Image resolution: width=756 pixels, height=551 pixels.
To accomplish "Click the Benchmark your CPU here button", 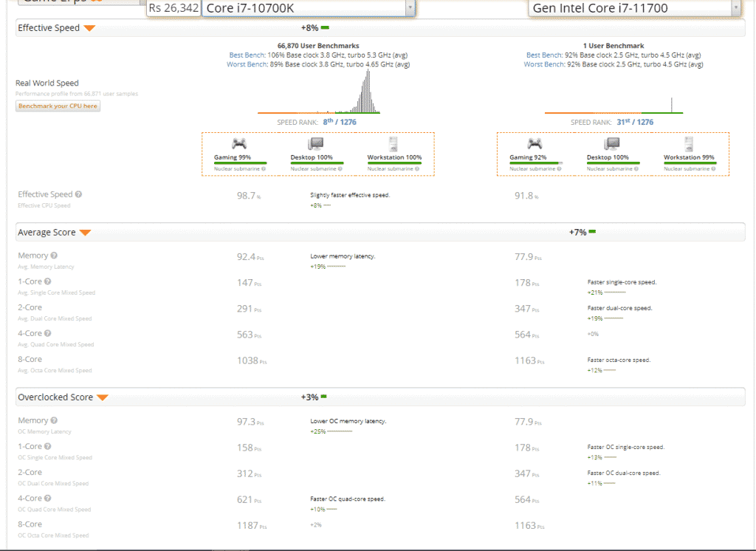I will pyautogui.click(x=58, y=106).
